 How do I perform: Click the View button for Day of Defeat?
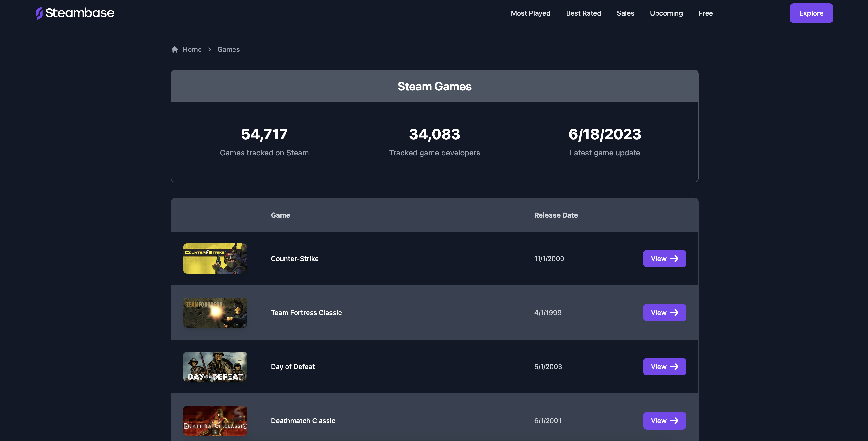click(x=664, y=366)
